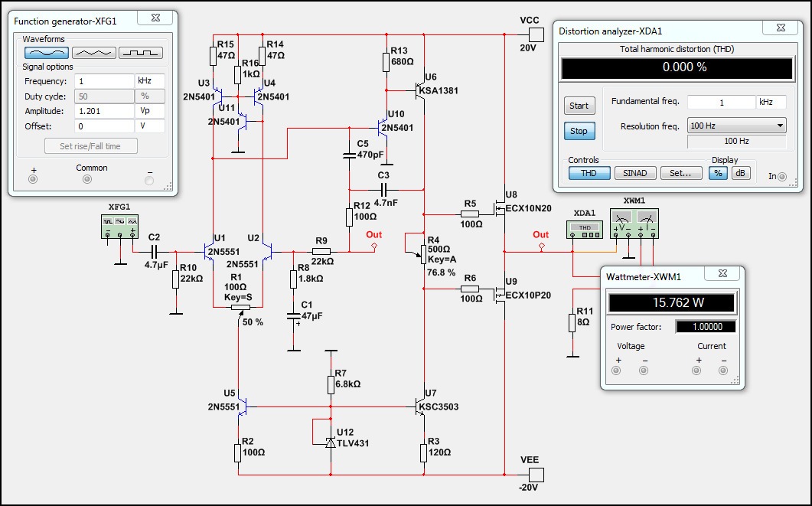Click the VEE -20V supply connector
This screenshot has width=812, height=506.
536,475
